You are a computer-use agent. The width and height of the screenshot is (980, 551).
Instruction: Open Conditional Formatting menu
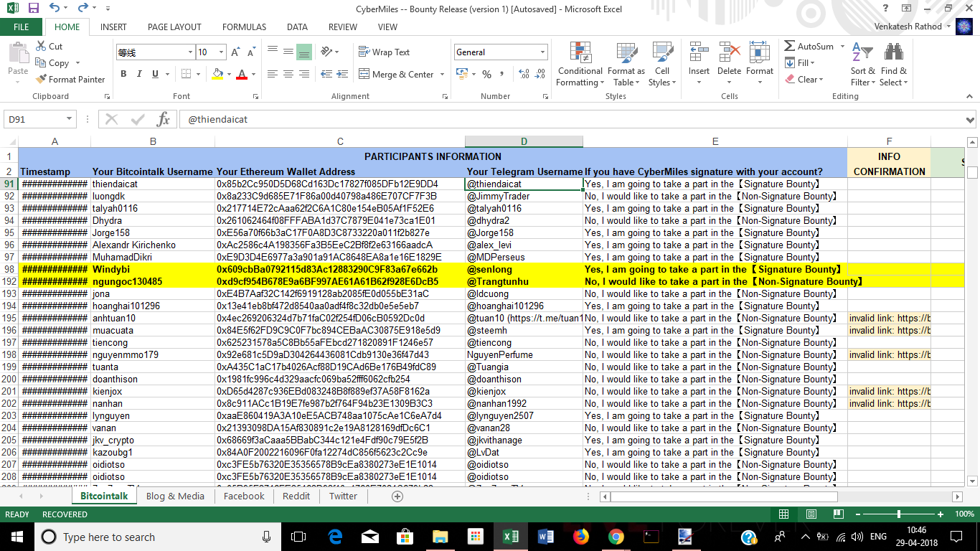click(580, 64)
